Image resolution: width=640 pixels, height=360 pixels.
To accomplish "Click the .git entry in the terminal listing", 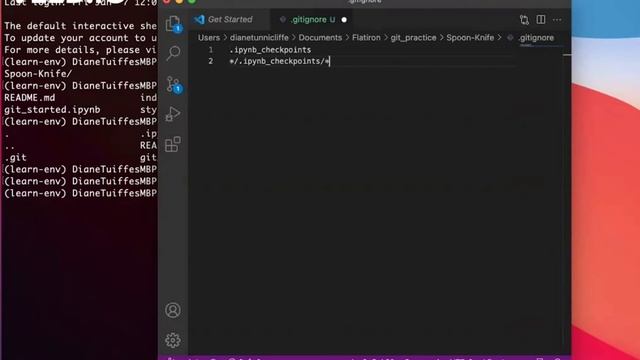I will (x=16, y=158).
